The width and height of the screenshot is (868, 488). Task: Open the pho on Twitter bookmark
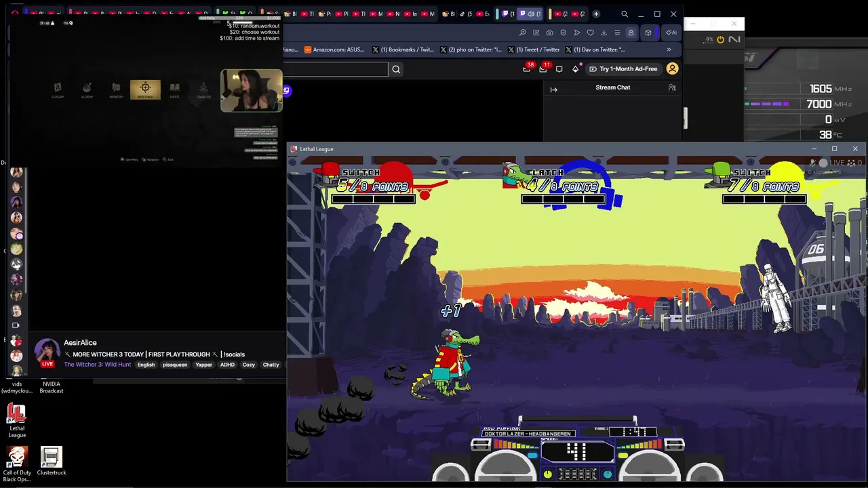click(471, 49)
